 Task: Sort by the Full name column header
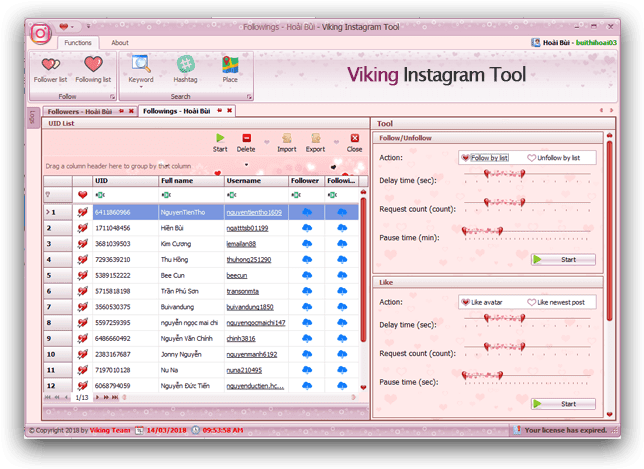(x=191, y=181)
